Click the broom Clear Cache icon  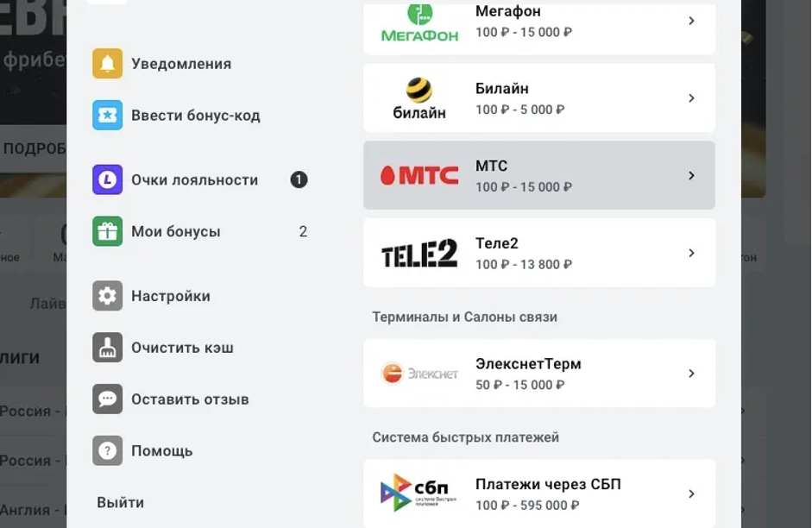108,348
